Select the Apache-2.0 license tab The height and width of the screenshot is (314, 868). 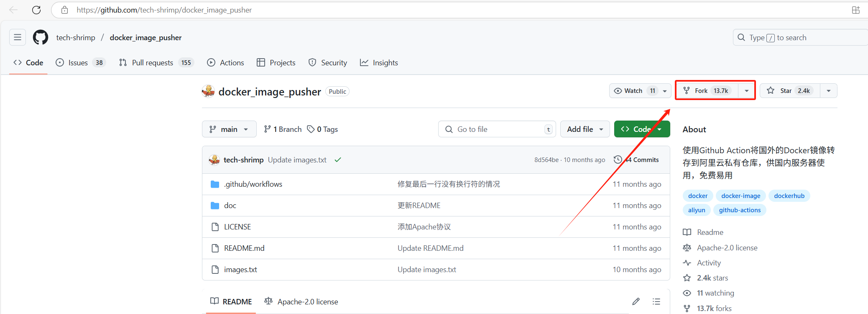click(x=301, y=301)
